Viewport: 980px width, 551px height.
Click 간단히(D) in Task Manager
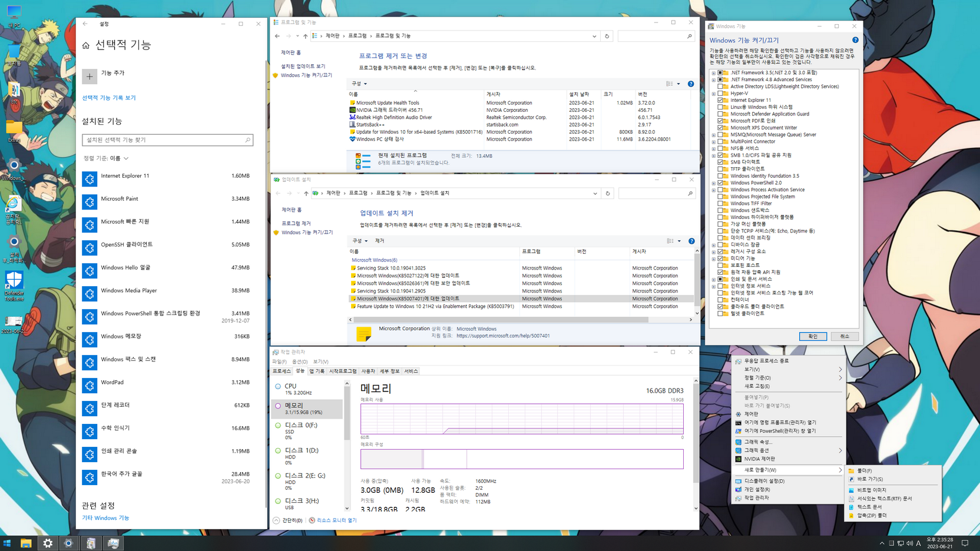point(288,520)
